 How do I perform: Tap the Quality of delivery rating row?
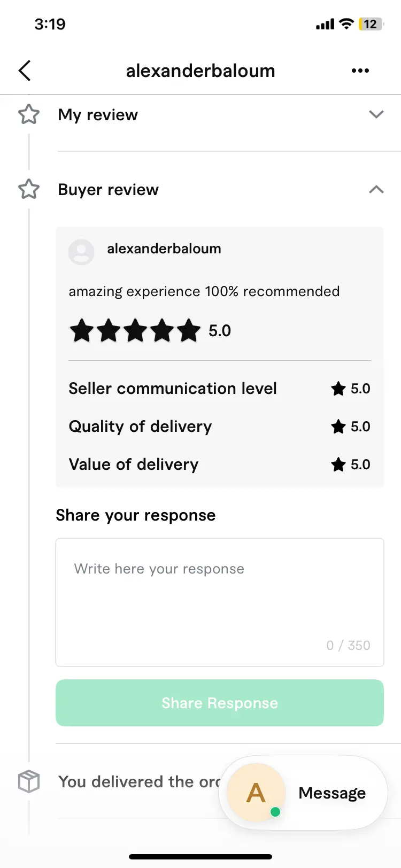pos(220,427)
